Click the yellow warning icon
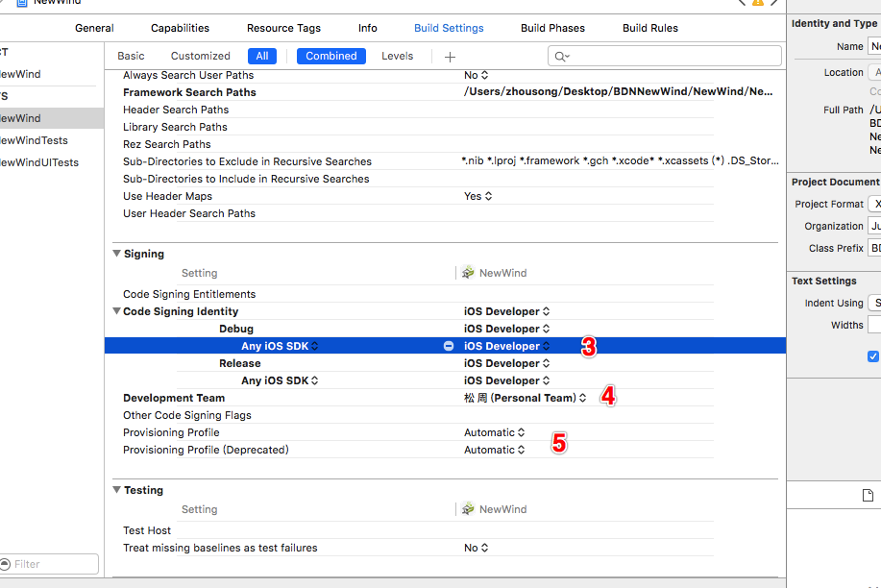The width and height of the screenshot is (881, 588). click(x=758, y=2)
